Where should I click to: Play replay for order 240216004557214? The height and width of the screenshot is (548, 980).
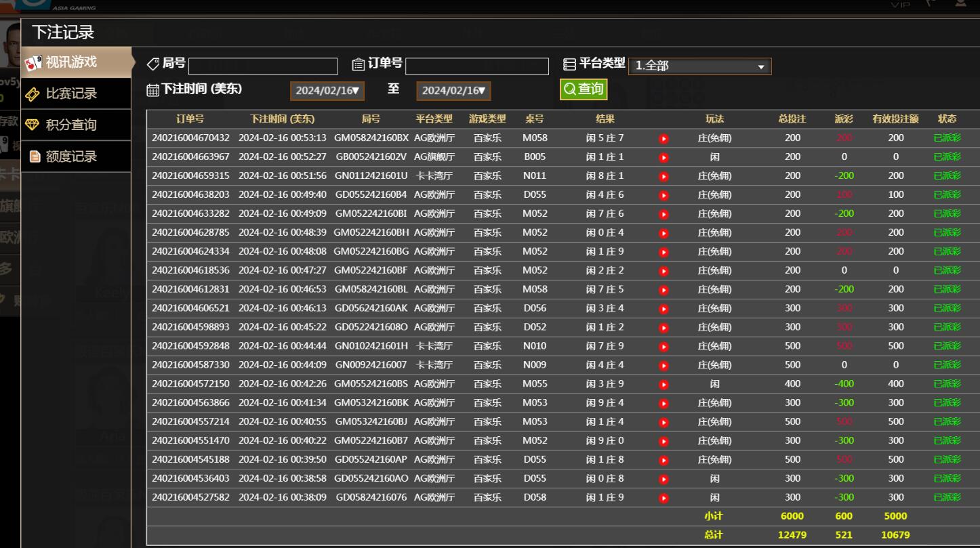pyautogui.click(x=663, y=422)
